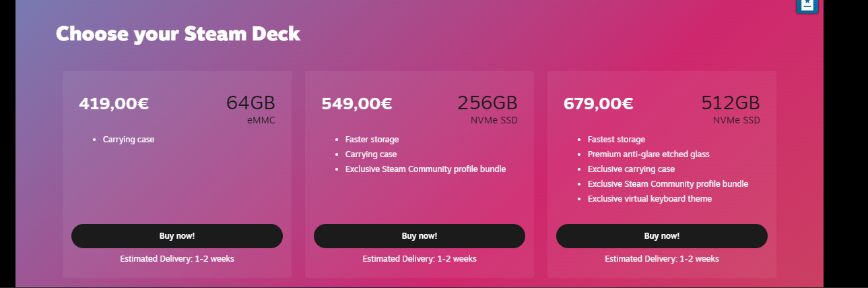Buy the 512GB NVMe SSD model
Screen dimensions: 868x288
662,236
